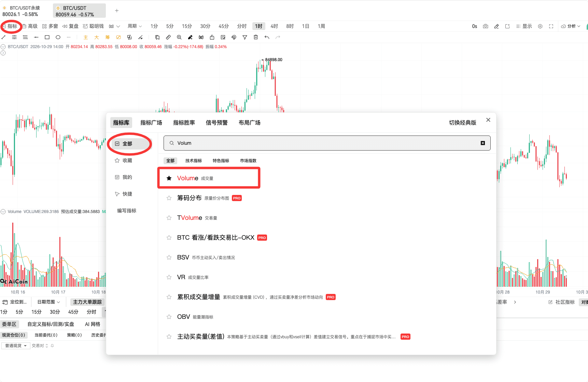Click the indicator search input field

click(x=327, y=143)
